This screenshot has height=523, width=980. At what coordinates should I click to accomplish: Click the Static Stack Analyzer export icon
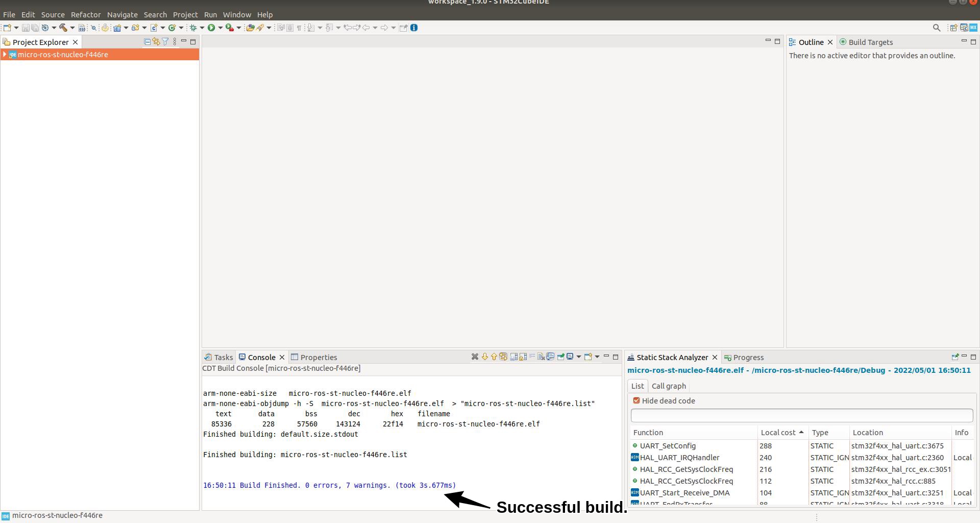[x=955, y=357]
